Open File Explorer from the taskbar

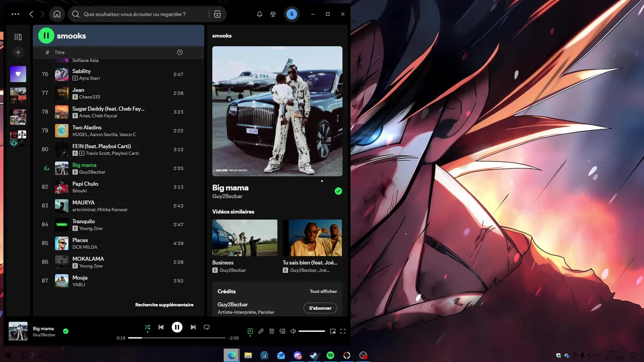(x=248, y=355)
